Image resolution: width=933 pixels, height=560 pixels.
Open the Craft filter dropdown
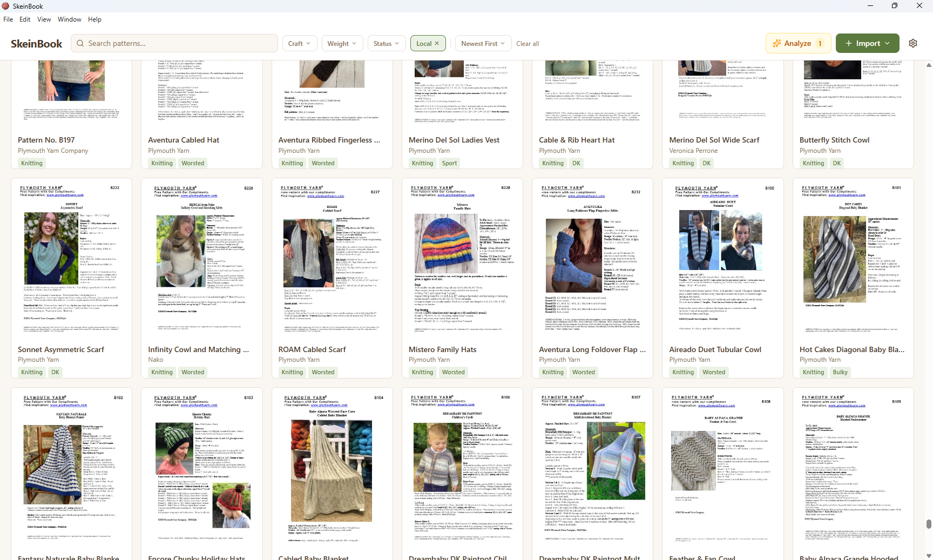pyautogui.click(x=300, y=43)
